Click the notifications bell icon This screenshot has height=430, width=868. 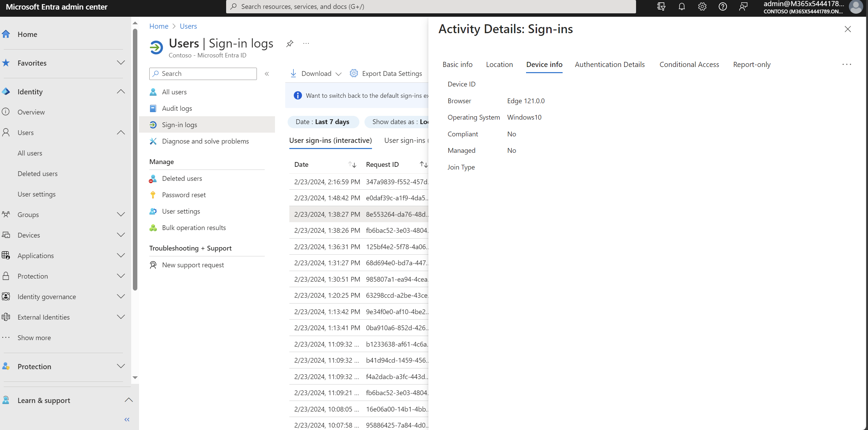(x=681, y=6)
